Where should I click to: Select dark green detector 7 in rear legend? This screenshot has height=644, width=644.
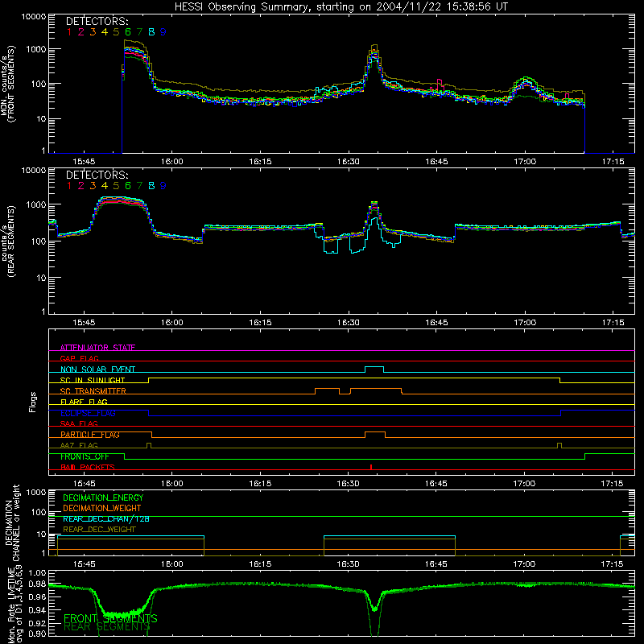pyautogui.click(x=139, y=186)
